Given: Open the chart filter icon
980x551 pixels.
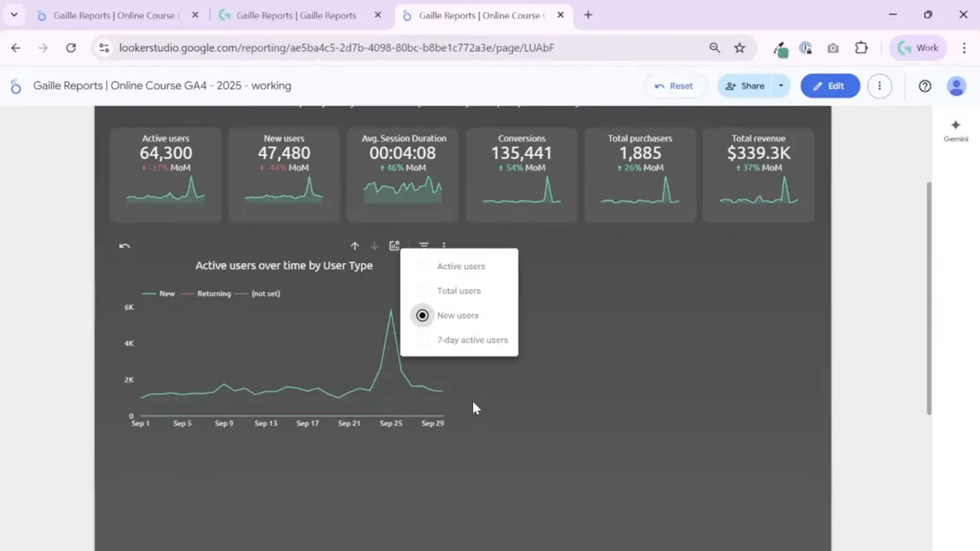Looking at the screenshot, I should point(423,246).
